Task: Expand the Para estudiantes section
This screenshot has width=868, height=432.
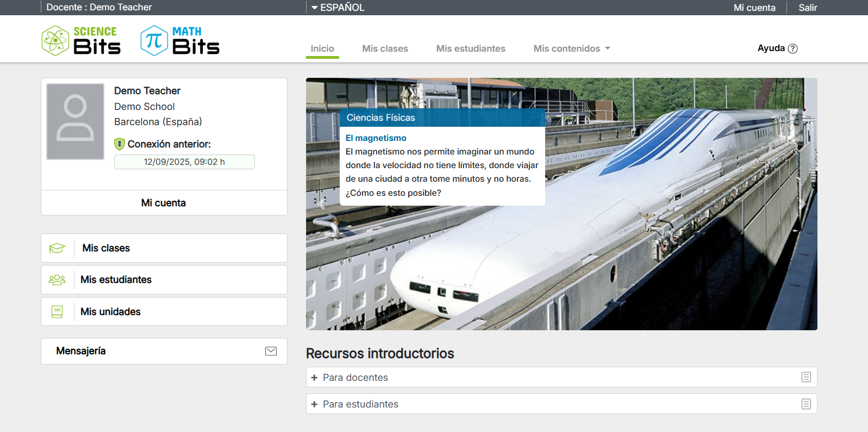Action: [314, 404]
